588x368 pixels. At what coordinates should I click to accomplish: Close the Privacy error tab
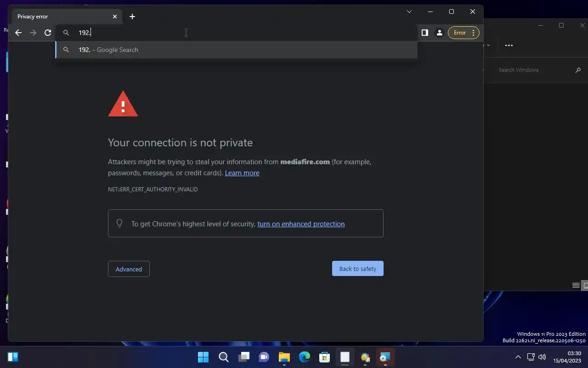[115, 17]
